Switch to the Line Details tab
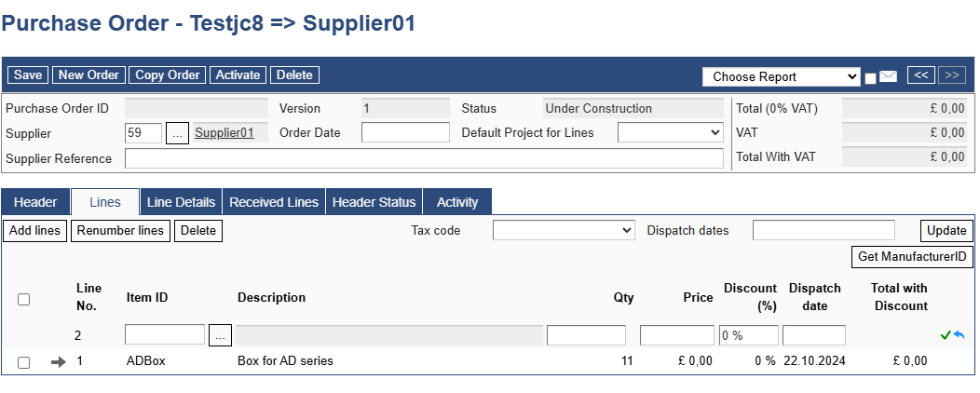The image size is (980, 393). (x=182, y=202)
